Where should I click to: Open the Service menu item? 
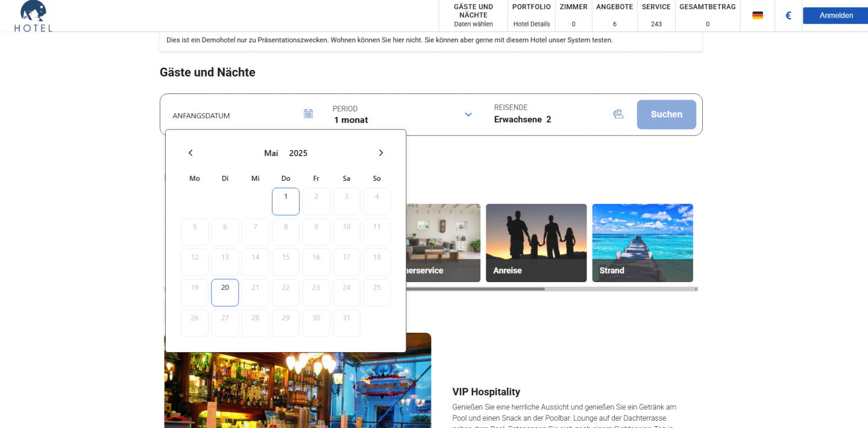click(656, 16)
